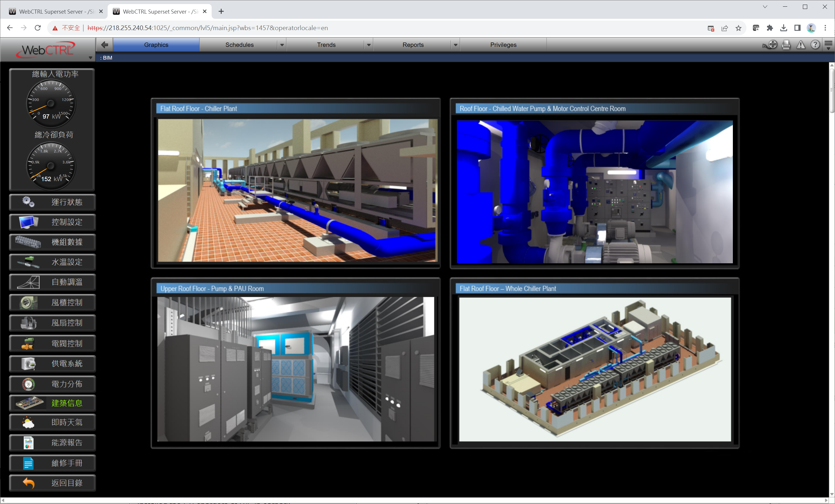
Task: Open the help question mark icon
Action: pos(815,45)
